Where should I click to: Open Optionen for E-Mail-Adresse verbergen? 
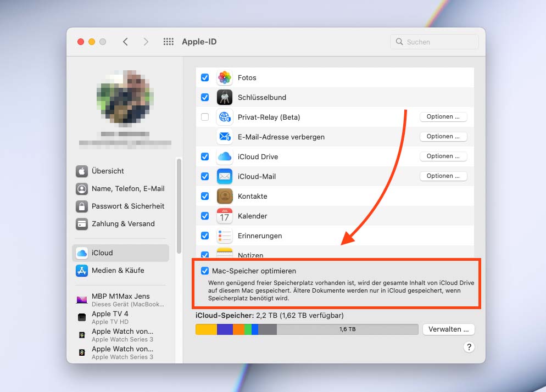click(443, 136)
